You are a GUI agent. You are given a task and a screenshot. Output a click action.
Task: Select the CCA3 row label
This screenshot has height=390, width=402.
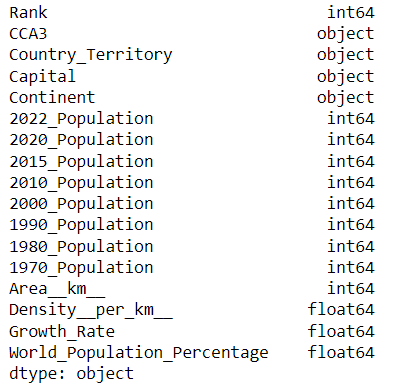point(28,34)
